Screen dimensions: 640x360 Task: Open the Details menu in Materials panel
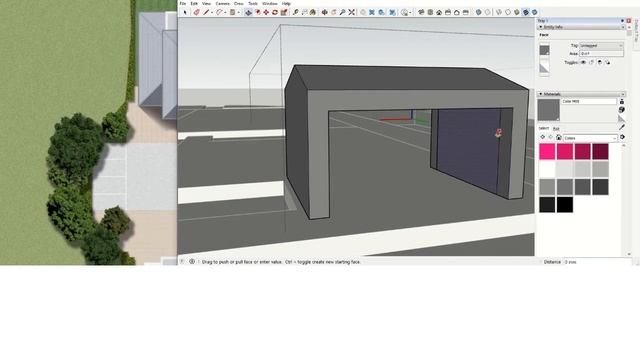point(622,137)
